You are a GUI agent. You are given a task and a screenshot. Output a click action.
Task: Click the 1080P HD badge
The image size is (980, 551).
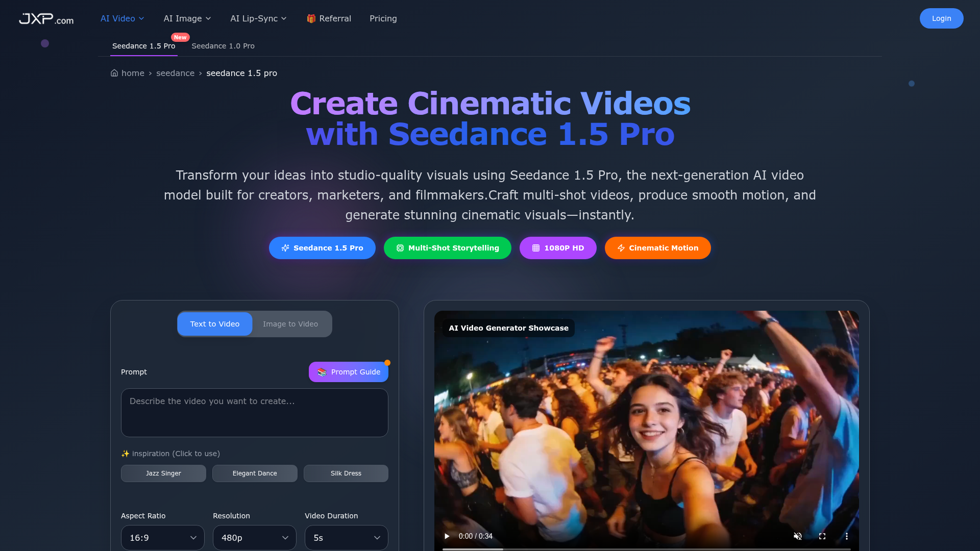pyautogui.click(x=558, y=248)
